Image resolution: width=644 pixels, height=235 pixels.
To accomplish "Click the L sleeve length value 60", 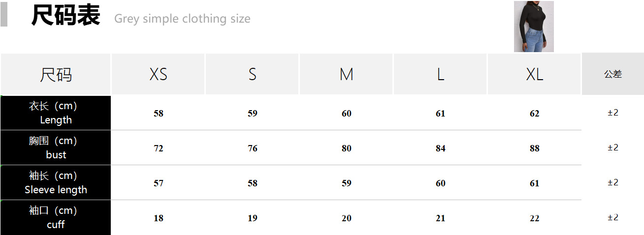I will [x=441, y=183].
